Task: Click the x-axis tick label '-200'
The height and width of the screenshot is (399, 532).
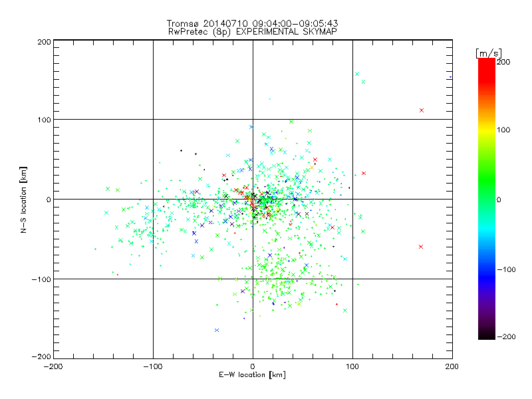Action: coord(53,366)
